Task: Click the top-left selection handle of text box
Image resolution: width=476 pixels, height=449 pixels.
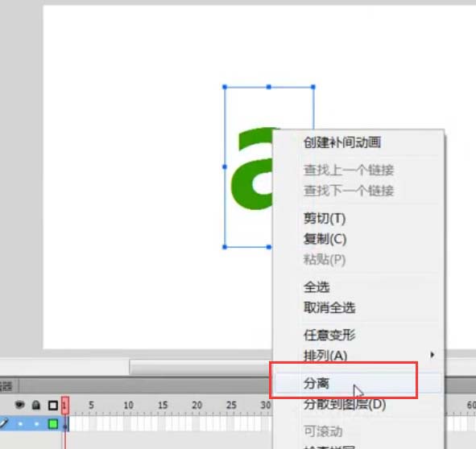Action: point(225,87)
